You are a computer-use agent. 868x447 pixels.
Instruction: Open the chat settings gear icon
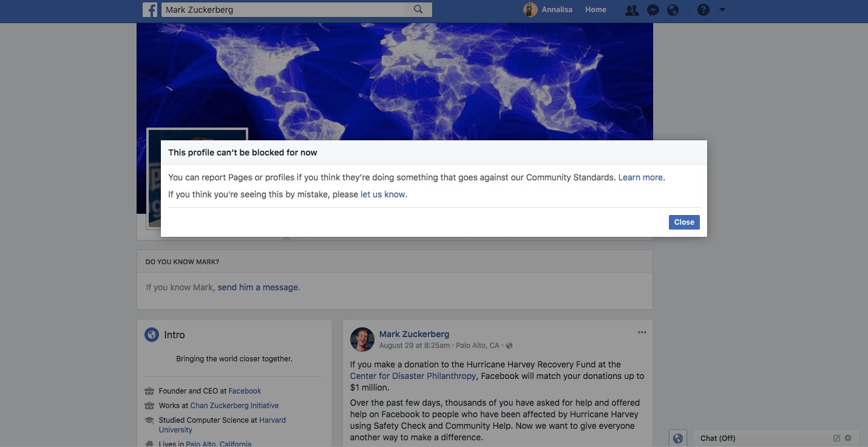pyautogui.click(x=848, y=438)
